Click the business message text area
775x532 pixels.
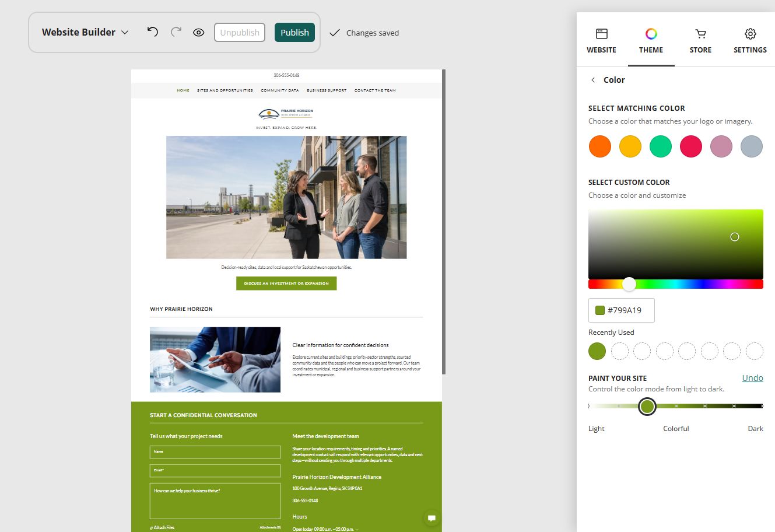(215, 501)
